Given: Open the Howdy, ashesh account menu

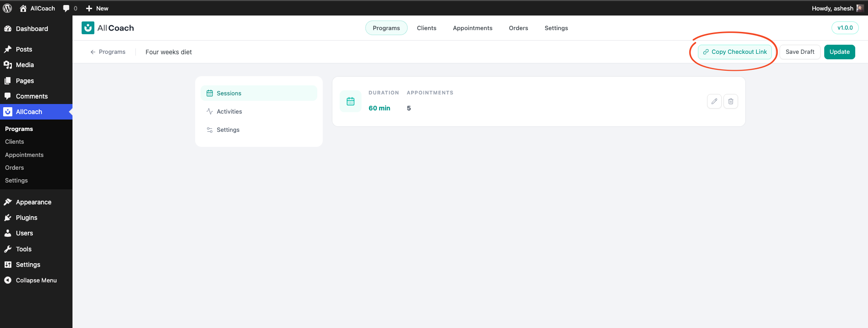Looking at the screenshot, I should (837, 8).
